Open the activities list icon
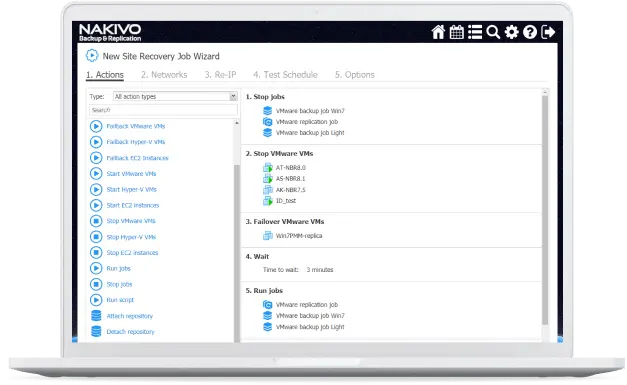Image resolution: width=627 pixels, height=385 pixels. (475, 32)
